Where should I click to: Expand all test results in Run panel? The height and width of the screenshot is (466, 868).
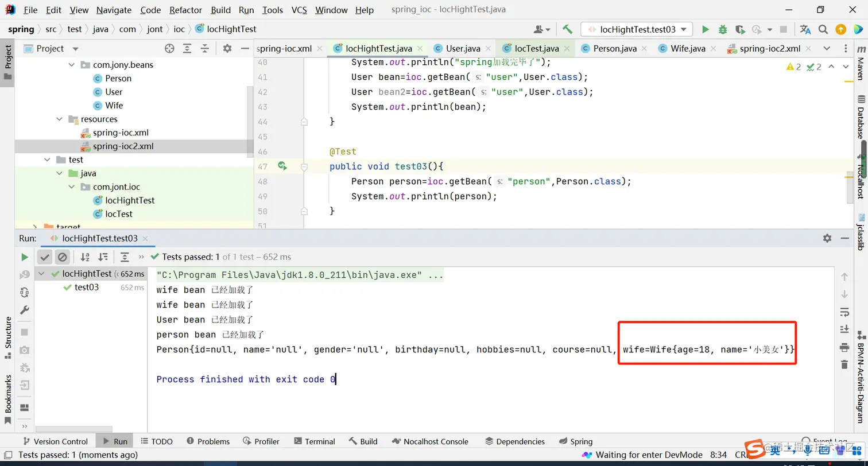(125, 257)
